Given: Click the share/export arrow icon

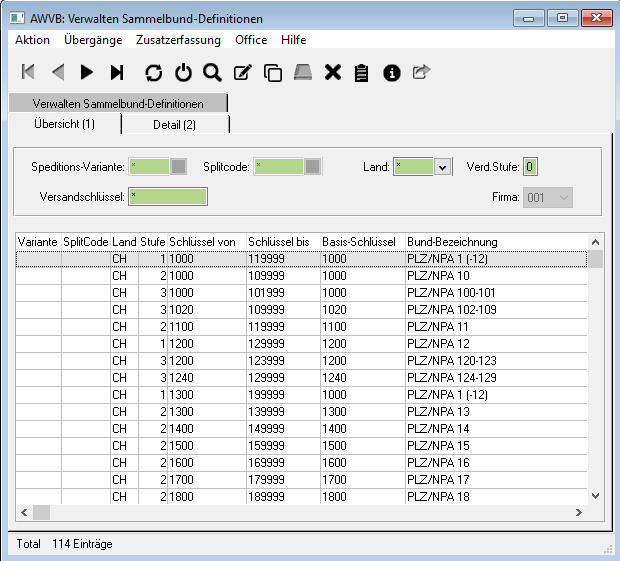Looking at the screenshot, I should [x=421, y=72].
